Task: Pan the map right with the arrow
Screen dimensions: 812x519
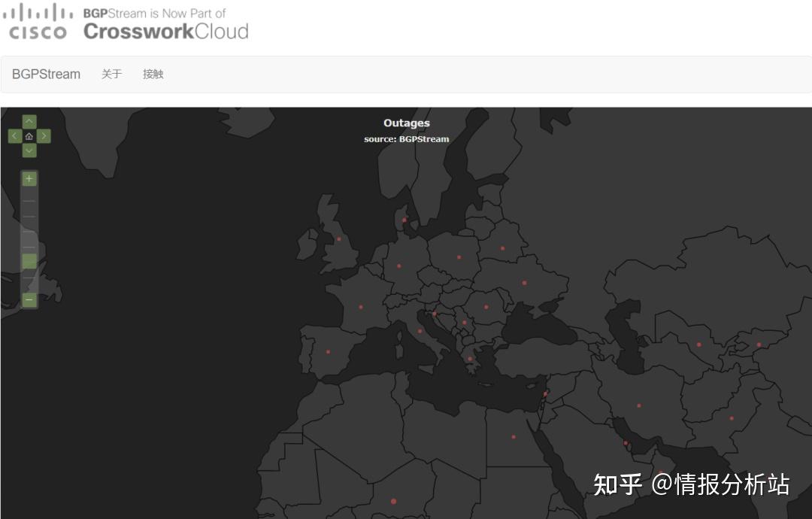Action: click(x=44, y=136)
